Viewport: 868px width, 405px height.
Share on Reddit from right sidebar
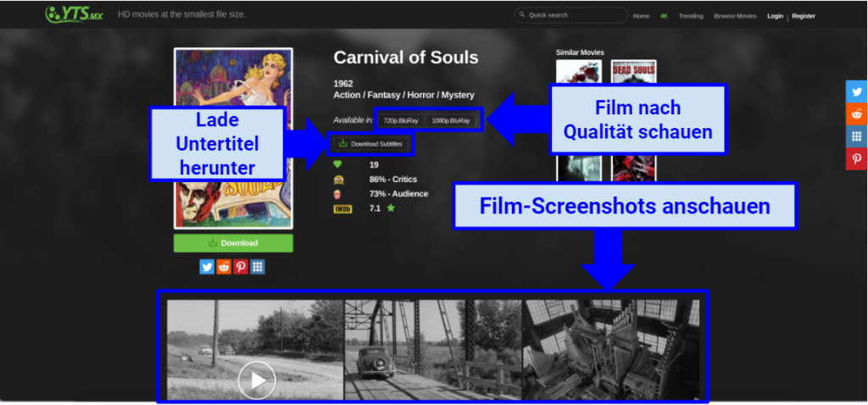point(856,114)
